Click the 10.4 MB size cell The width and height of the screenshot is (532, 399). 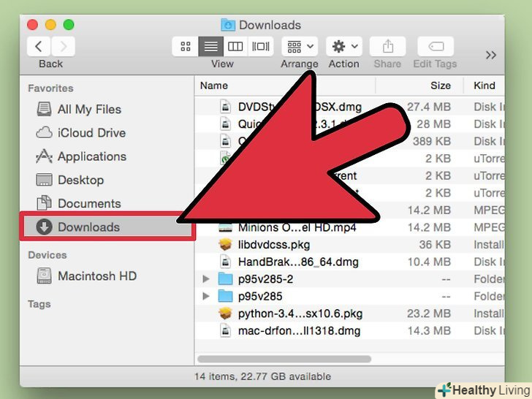coord(429,262)
